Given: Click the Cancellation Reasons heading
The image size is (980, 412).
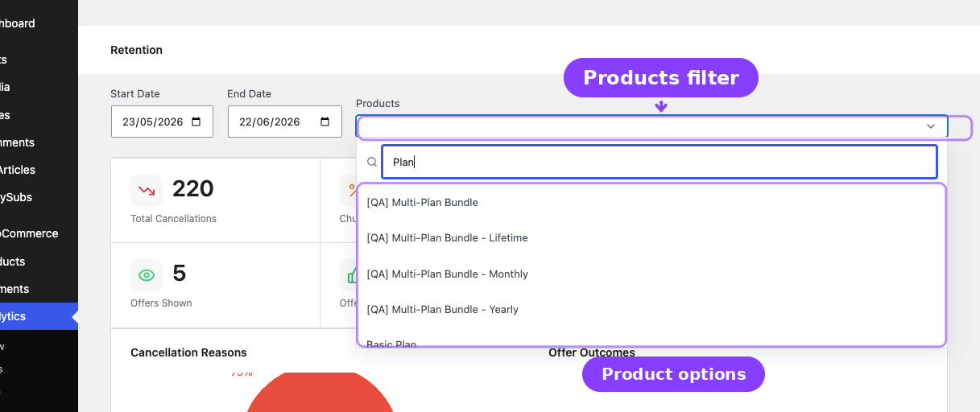Looking at the screenshot, I should 188,352.
